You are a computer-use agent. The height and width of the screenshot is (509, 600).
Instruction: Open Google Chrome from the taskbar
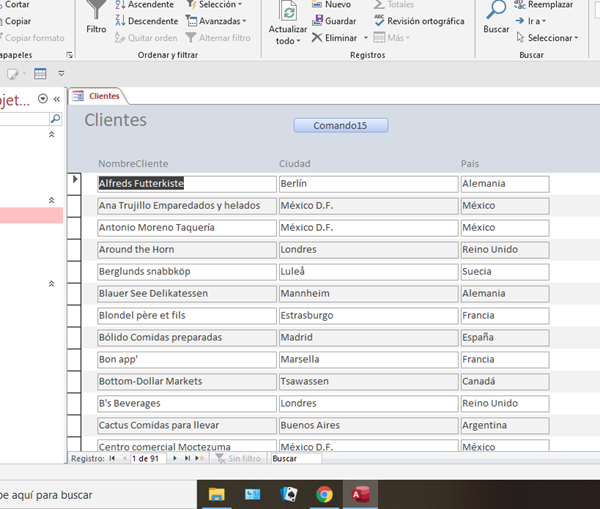click(324, 493)
